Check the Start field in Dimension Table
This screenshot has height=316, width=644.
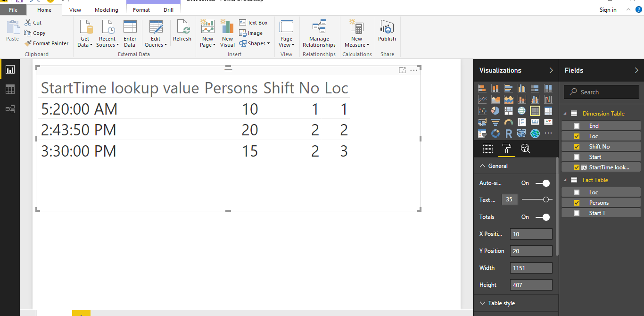tap(577, 157)
